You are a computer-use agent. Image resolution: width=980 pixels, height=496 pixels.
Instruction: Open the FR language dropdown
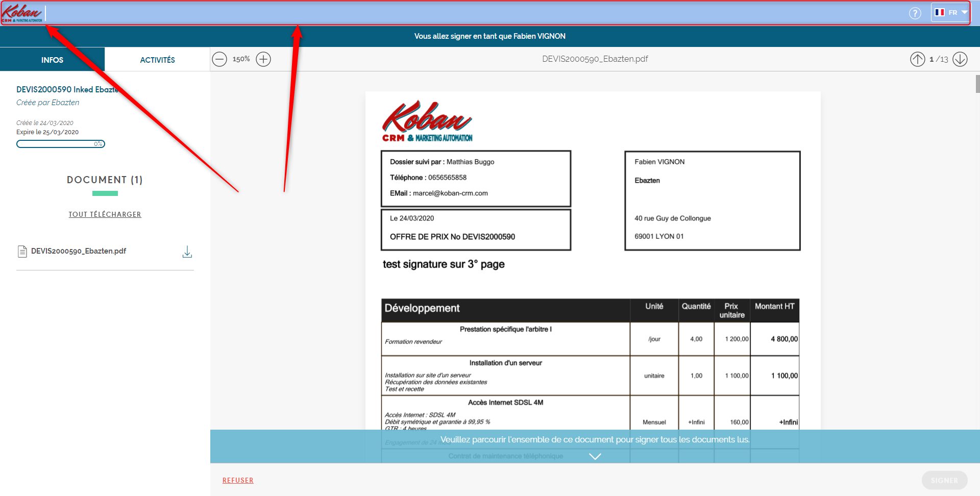click(950, 12)
